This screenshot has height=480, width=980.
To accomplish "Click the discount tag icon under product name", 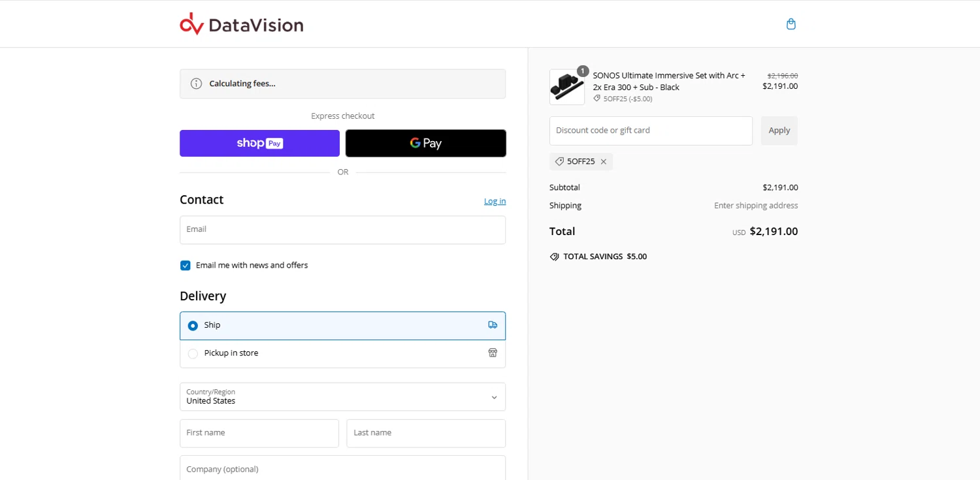I will click(596, 99).
